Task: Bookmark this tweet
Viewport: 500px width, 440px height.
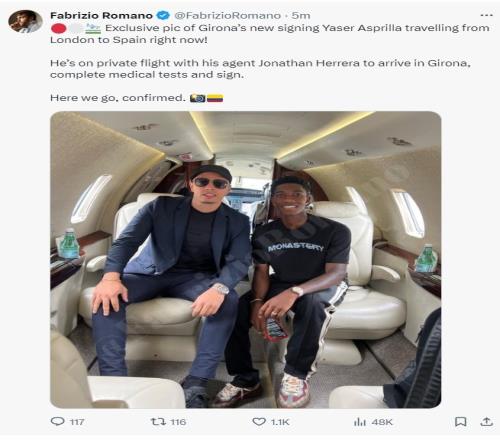Action: tap(460, 422)
